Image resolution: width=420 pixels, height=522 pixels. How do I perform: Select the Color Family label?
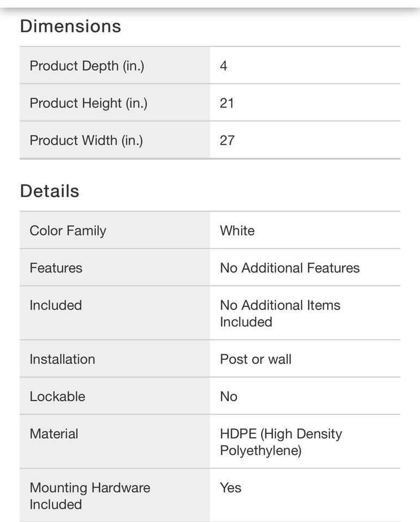(67, 231)
